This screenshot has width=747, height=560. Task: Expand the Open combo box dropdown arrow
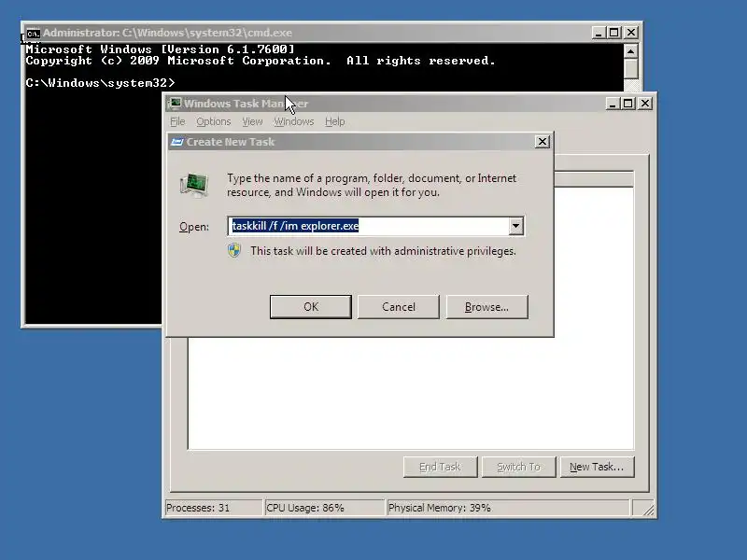516,226
